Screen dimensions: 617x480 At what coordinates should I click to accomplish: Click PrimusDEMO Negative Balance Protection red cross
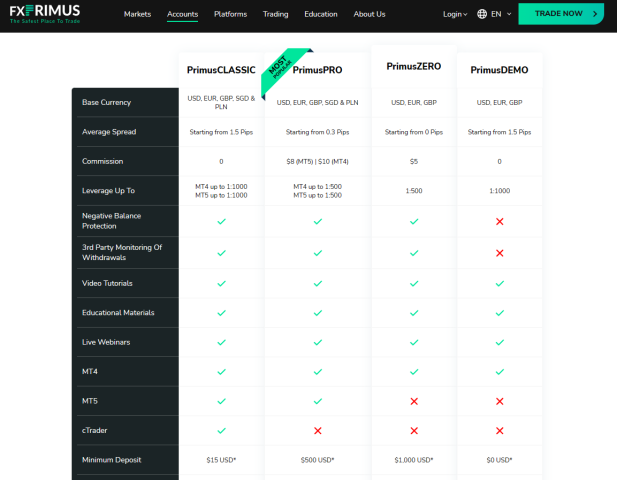tap(500, 222)
